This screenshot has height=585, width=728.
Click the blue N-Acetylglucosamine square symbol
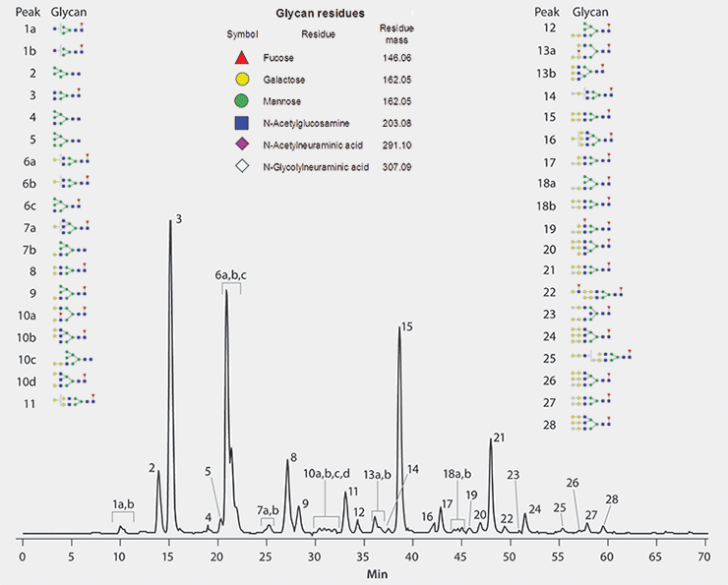click(242, 123)
